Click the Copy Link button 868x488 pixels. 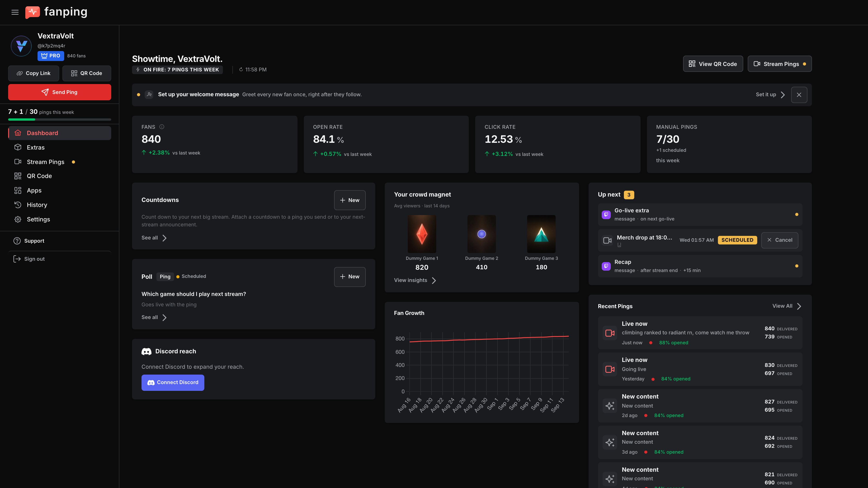click(34, 73)
